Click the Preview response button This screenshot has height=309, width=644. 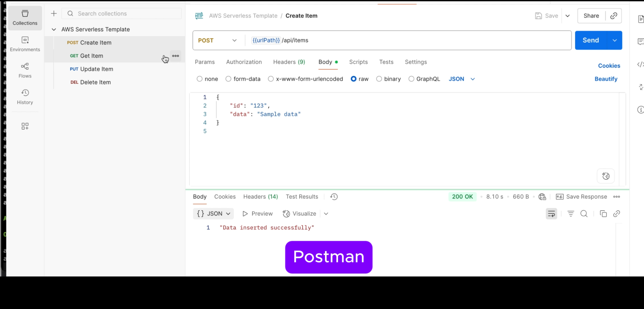[x=257, y=214]
